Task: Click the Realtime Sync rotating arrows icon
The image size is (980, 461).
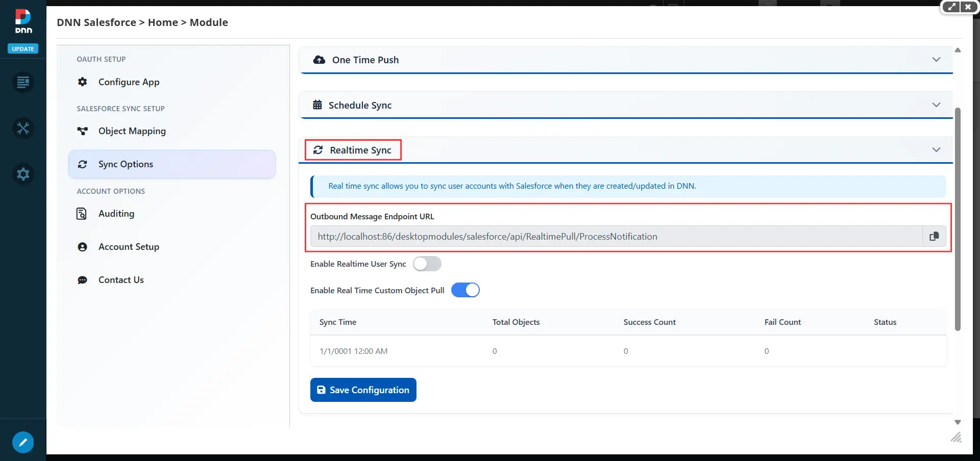Action: (318, 150)
